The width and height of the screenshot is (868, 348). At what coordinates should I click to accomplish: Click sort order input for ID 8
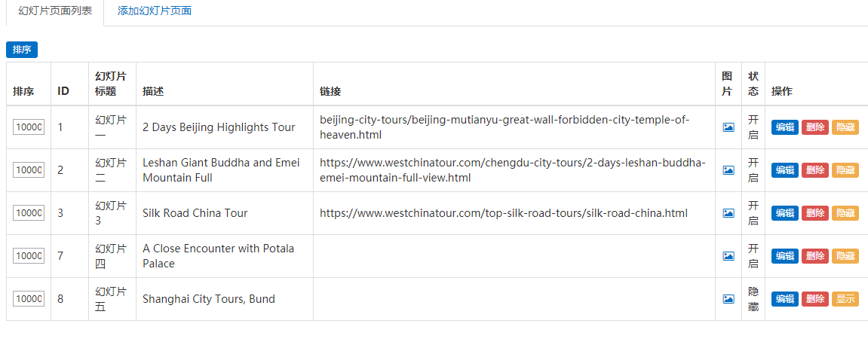pyautogui.click(x=29, y=299)
